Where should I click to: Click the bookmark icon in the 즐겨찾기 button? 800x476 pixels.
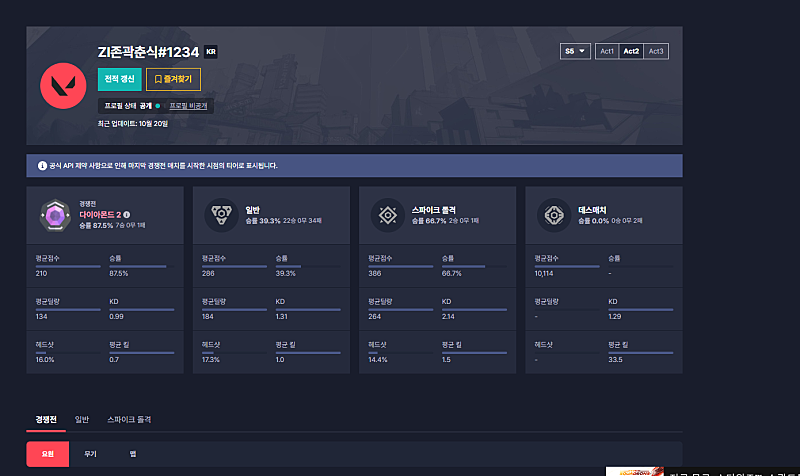(x=158, y=79)
